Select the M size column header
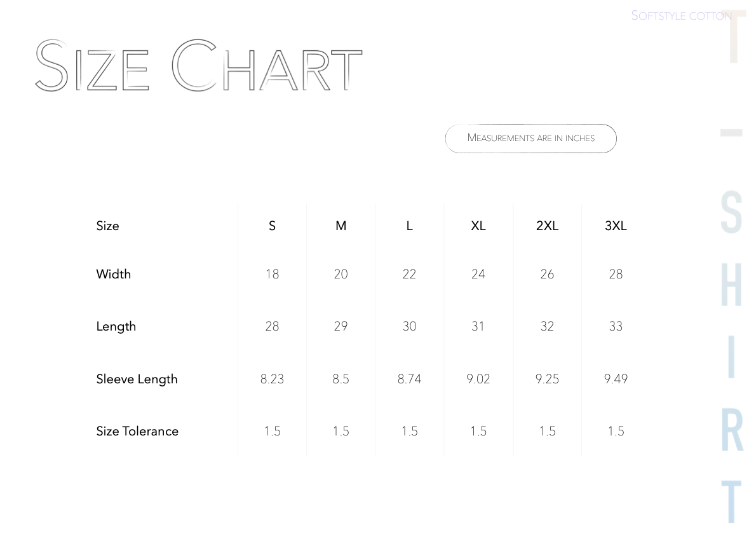Screen dimensions: 756x534 pos(341,226)
